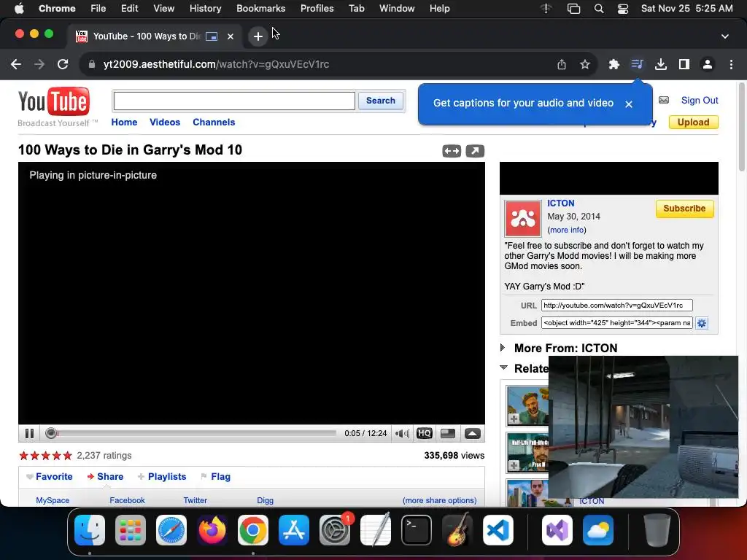Click the address bar URL
The height and width of the screenshot is (560, 747).
click(216, 64)
